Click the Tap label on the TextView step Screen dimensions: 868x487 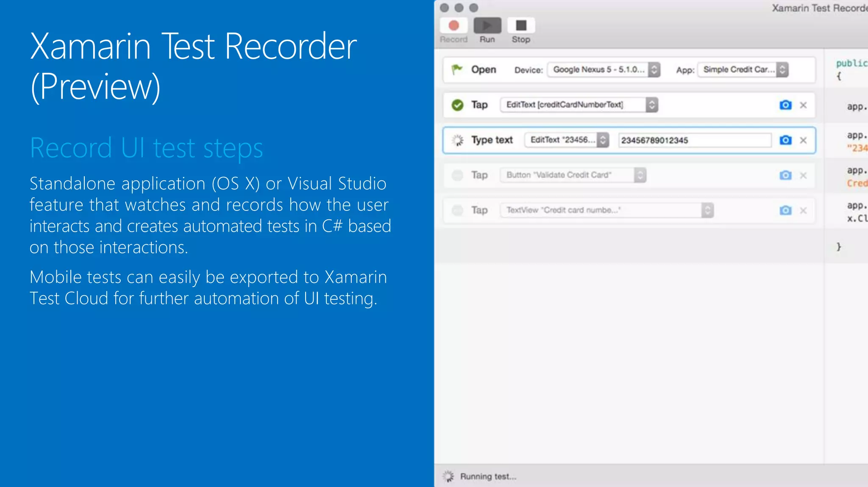[479, 210]
